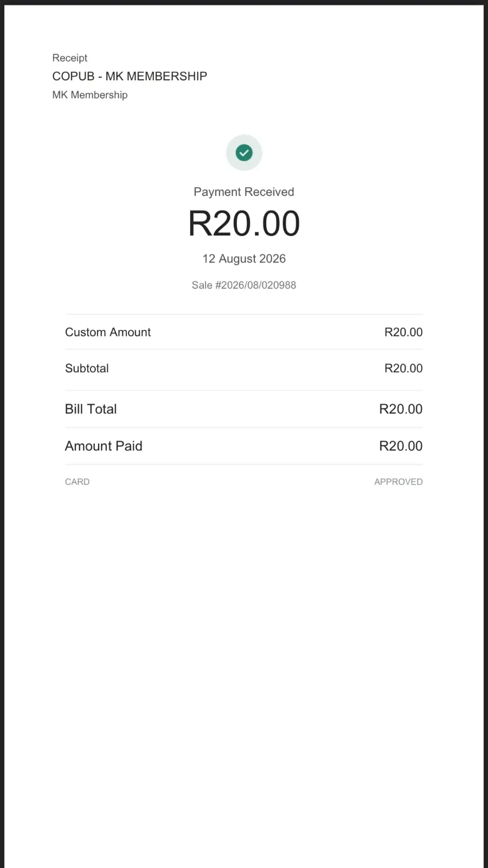Select the Subtotal row label

(87, 368)
